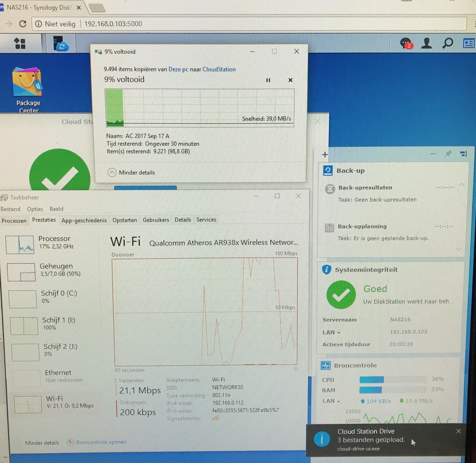Switch to the Processen tab

pos(14,221)
